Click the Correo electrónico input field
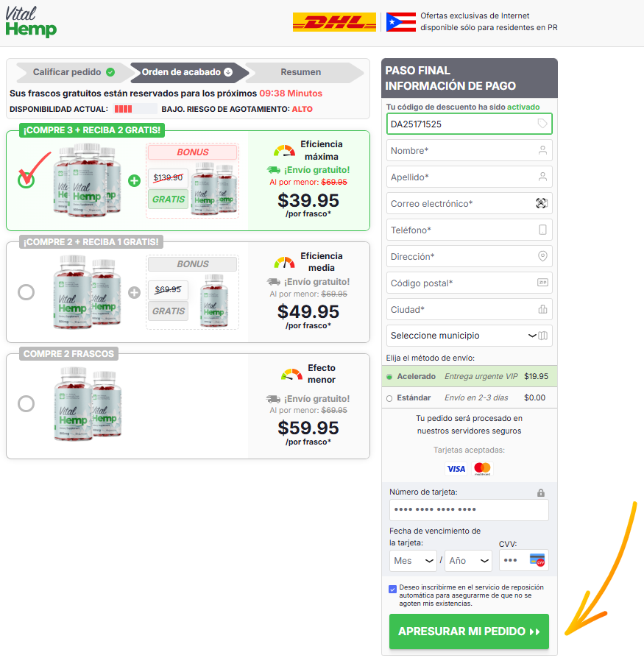644x658 pixels. click(469, 204)
